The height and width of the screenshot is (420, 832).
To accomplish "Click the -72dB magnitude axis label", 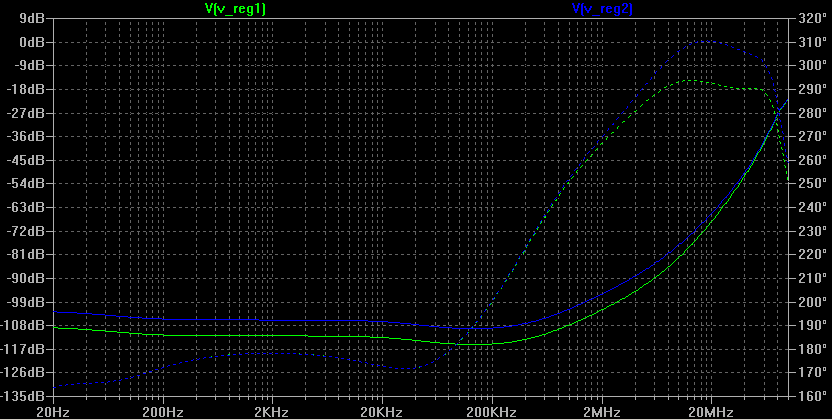I will click(25, 231).
